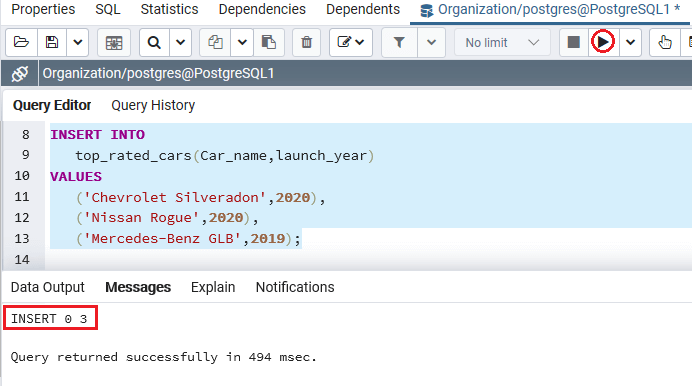Open the SQL tab
This screenshot has width=692, height=386.
pos(108,9)
